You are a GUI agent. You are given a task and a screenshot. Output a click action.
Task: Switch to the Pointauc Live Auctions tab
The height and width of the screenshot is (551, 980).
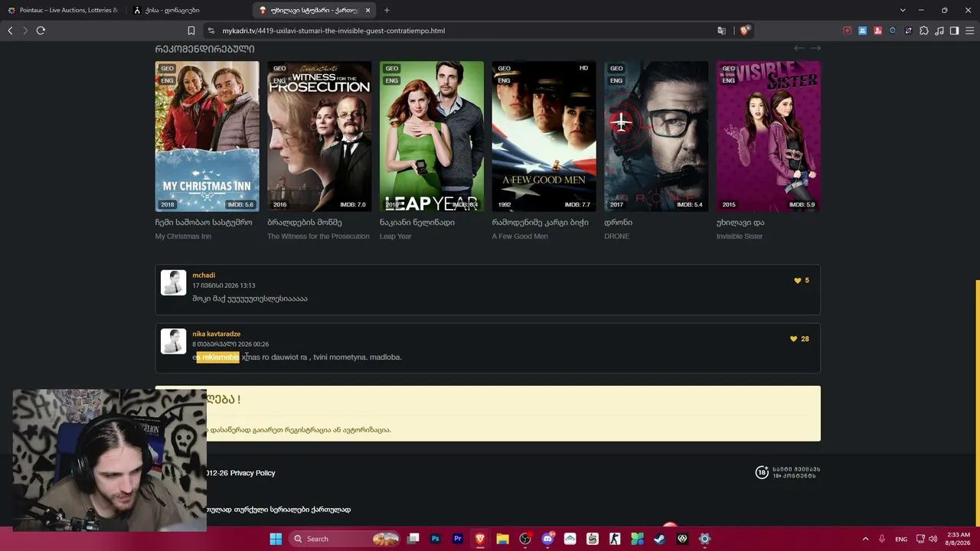pos(63,10)
